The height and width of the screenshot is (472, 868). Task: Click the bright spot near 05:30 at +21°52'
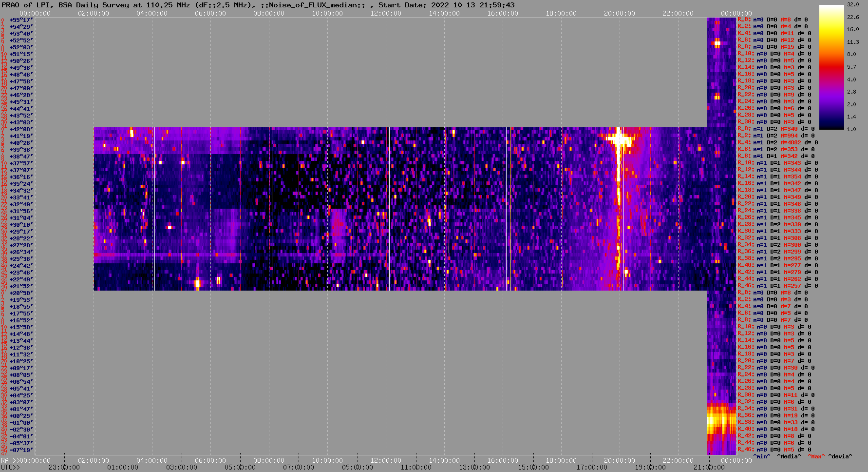tap(197, 283)
